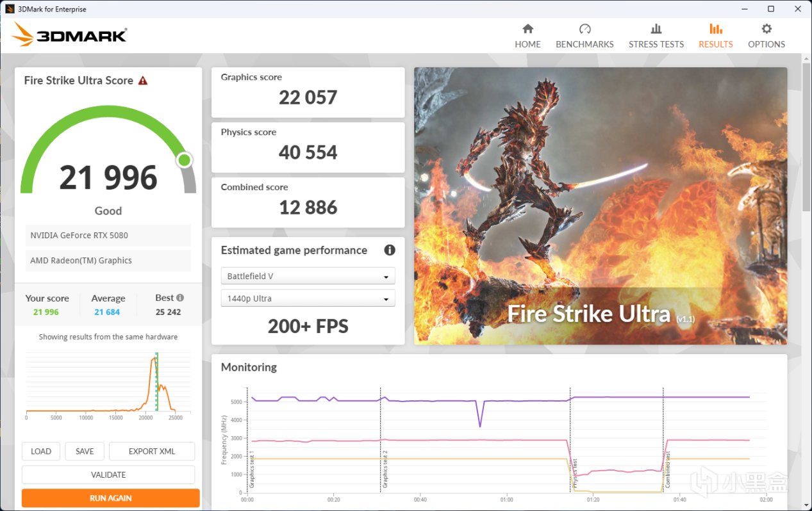Click the LOAD button

click(41, 451)
